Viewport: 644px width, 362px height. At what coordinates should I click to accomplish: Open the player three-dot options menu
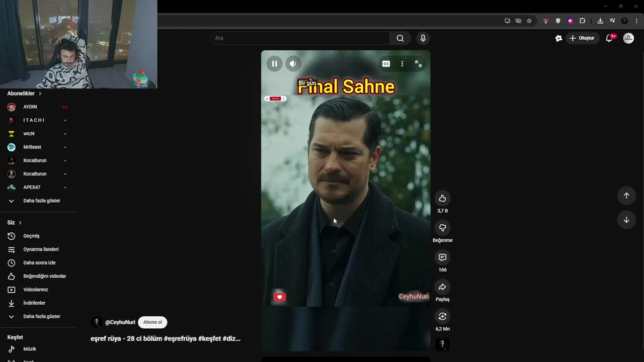coord(402,64)
